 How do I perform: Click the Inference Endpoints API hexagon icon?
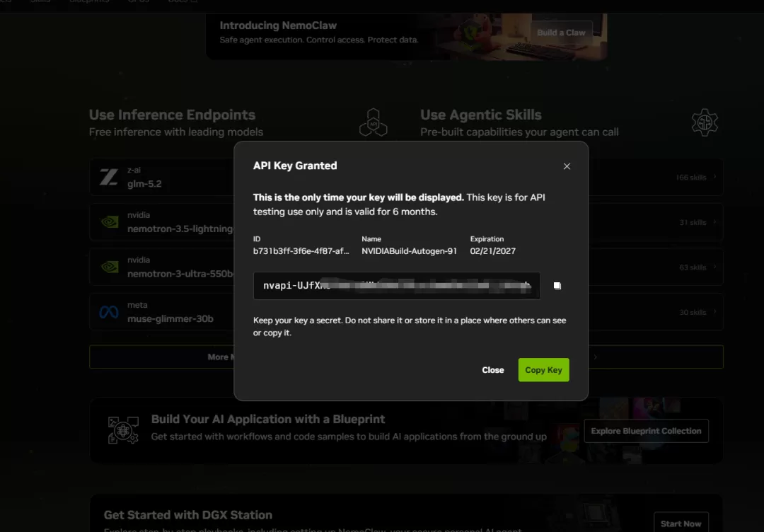tap(374, 122)
